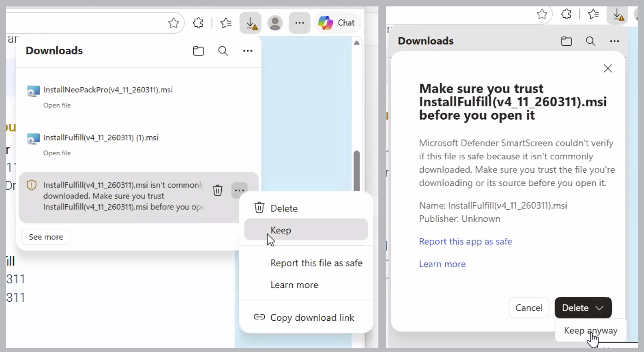Open file link under InstallNeoPackPro msi
The image size is (644, 352).
tap(57, 105)
